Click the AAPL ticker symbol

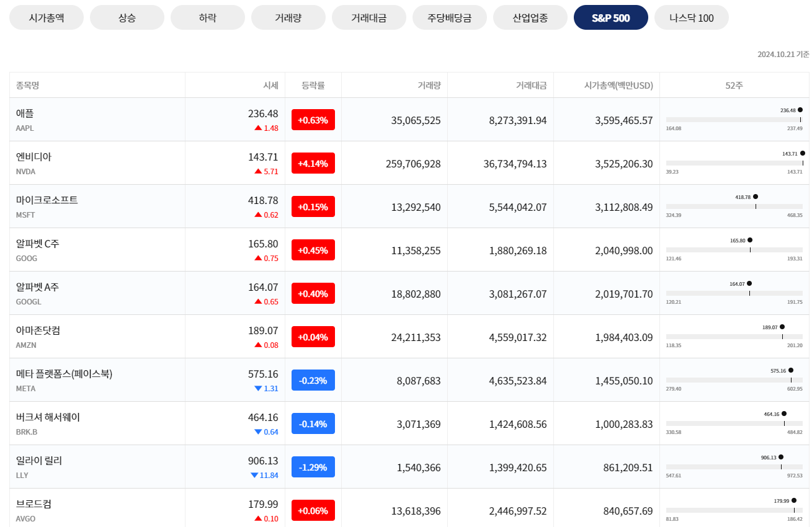tap(25, 128)
